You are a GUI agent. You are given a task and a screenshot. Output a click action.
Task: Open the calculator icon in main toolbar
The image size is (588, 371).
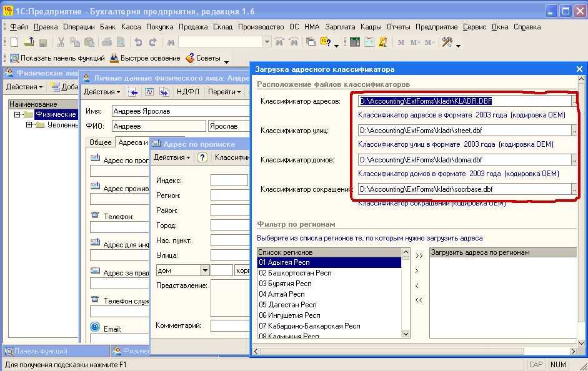point(354,42)
